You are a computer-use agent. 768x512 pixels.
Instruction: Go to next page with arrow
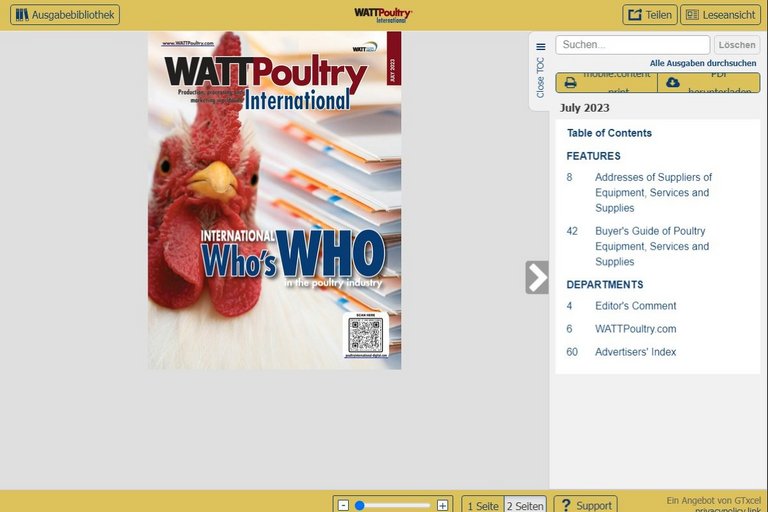pos(537,277)
